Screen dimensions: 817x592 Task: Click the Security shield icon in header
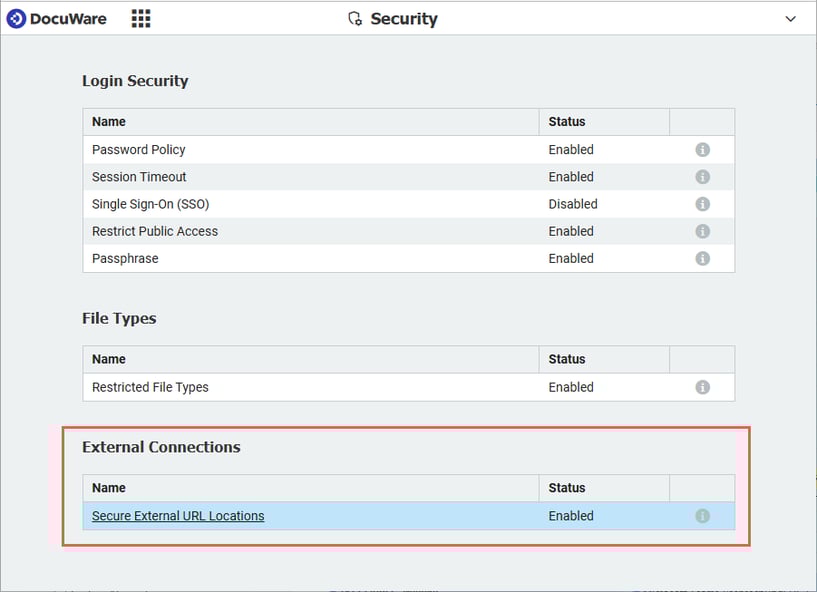(355, 19)
